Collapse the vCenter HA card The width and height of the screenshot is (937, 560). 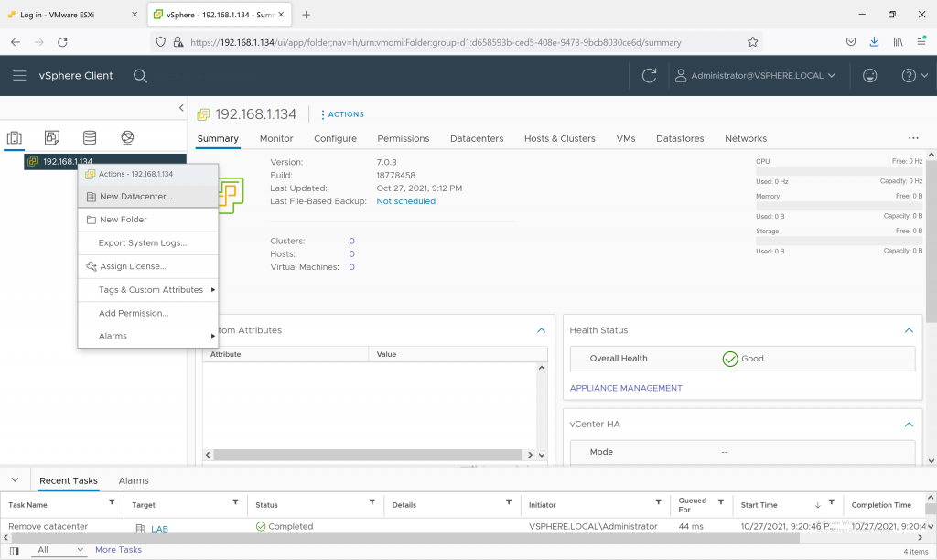tap(909, 425)
